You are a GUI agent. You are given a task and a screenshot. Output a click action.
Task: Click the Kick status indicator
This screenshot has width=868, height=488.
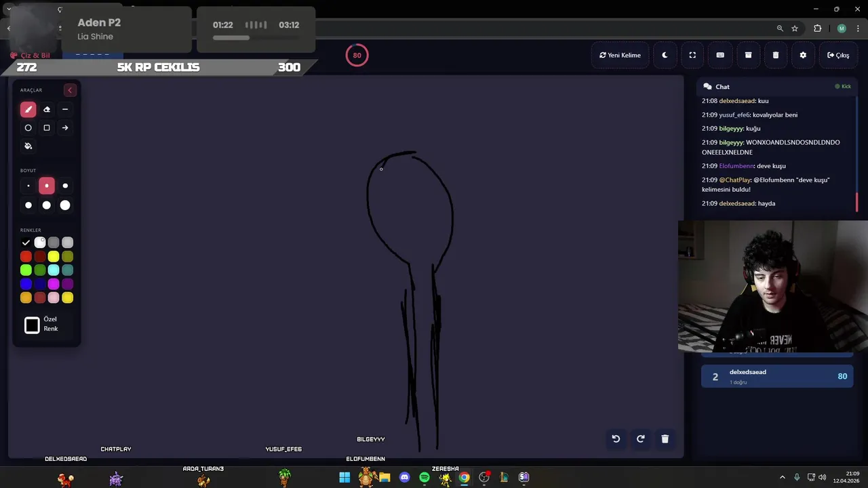click(x=843, y=87)
